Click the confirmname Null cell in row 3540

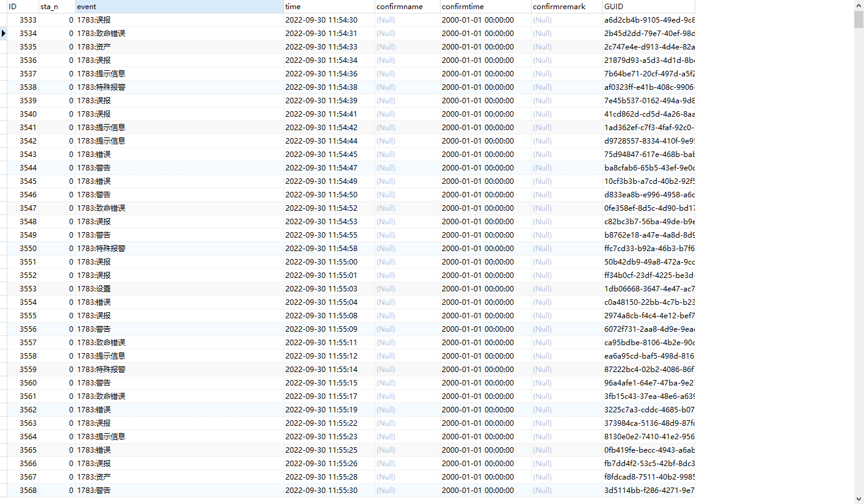[406, 114]
